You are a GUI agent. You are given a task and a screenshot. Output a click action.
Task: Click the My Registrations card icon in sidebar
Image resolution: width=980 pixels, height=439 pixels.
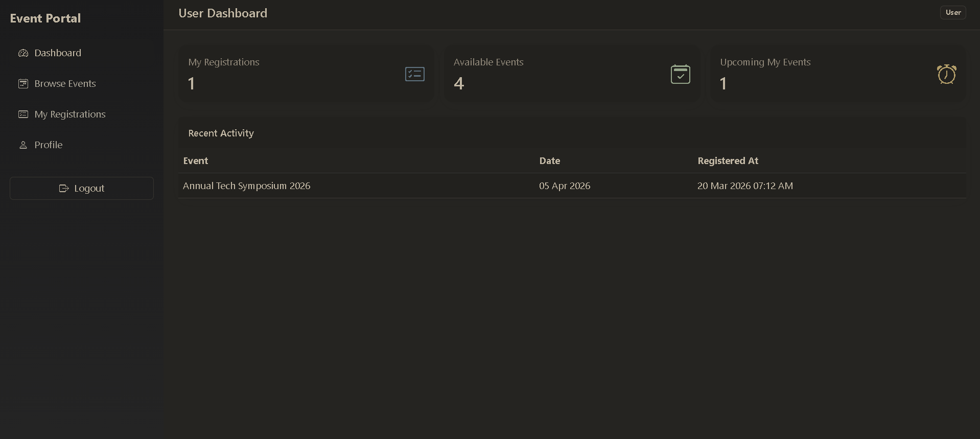pos(23,114)
